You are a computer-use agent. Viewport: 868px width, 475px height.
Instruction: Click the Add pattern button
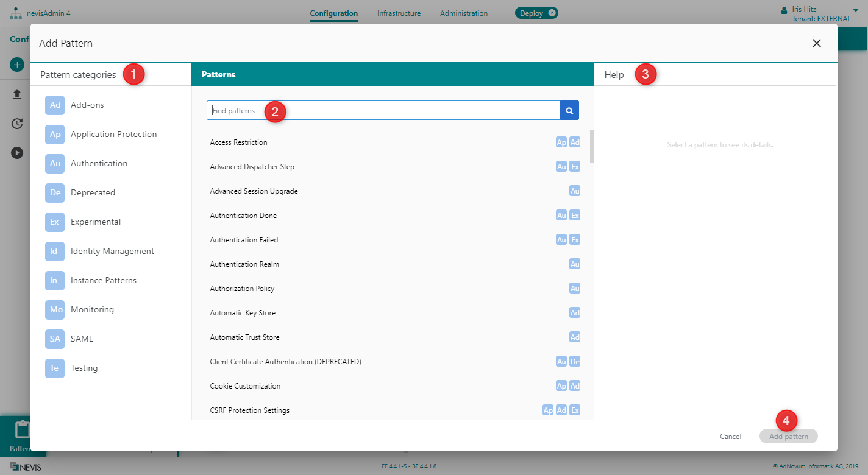tap(789, 436)
